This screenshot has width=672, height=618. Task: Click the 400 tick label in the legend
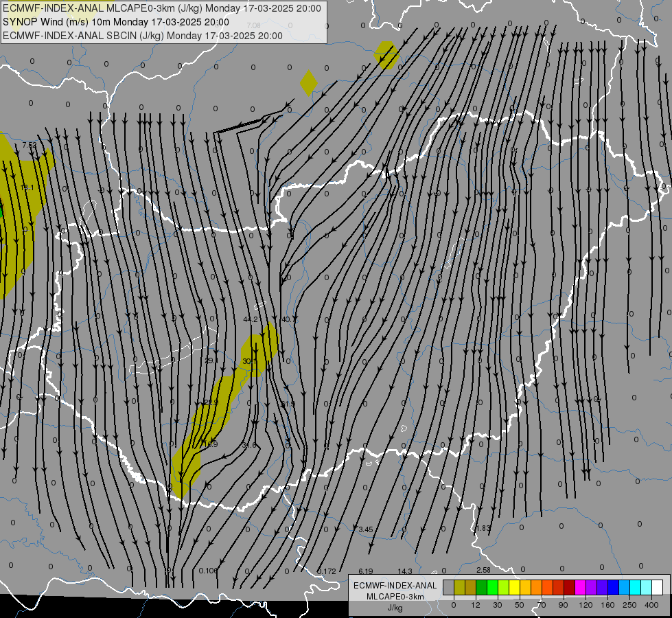[651, 605]
